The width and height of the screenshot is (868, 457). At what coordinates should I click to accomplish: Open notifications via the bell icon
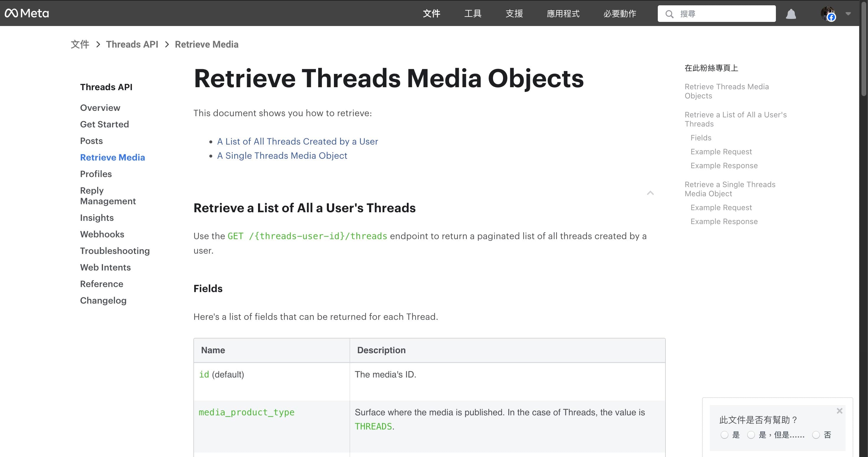tap(792, 14)
